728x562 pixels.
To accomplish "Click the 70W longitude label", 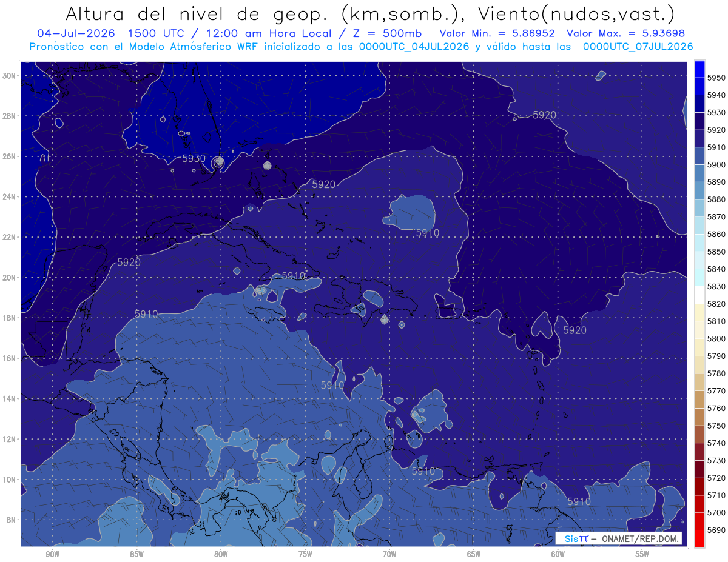I will point(389,554).
